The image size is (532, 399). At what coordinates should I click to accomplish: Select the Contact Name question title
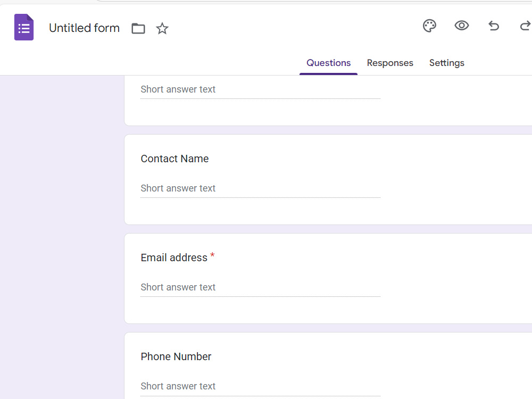click(x=174, y=159)
